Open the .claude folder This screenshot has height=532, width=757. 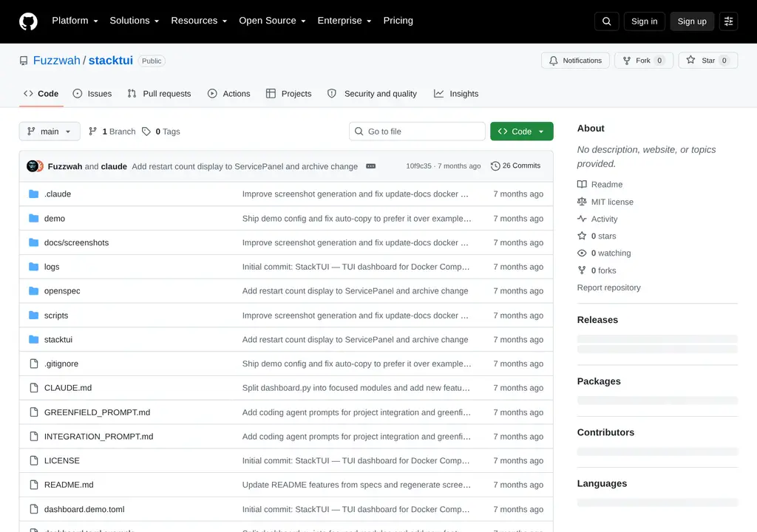tap(58, 194)
